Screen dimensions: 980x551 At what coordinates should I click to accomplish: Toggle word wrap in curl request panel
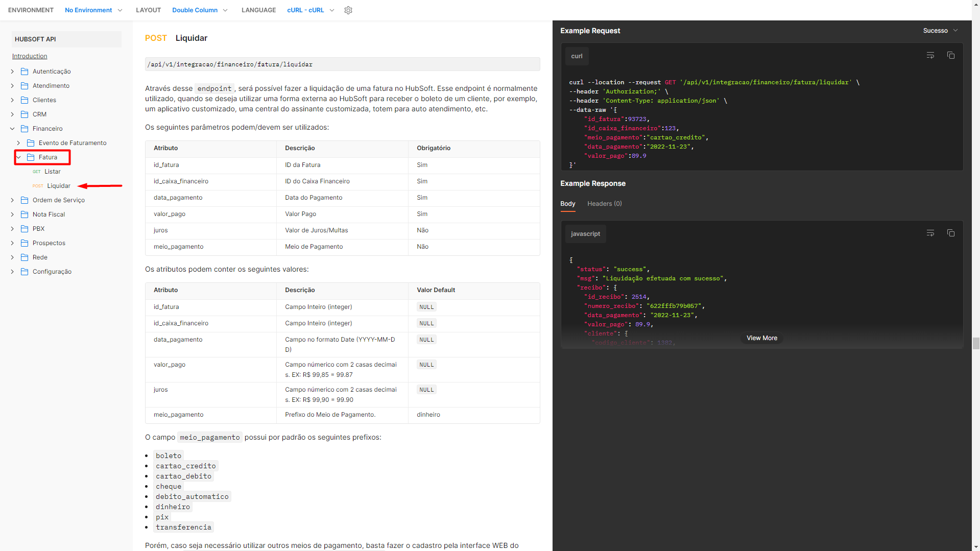point(930,55)
